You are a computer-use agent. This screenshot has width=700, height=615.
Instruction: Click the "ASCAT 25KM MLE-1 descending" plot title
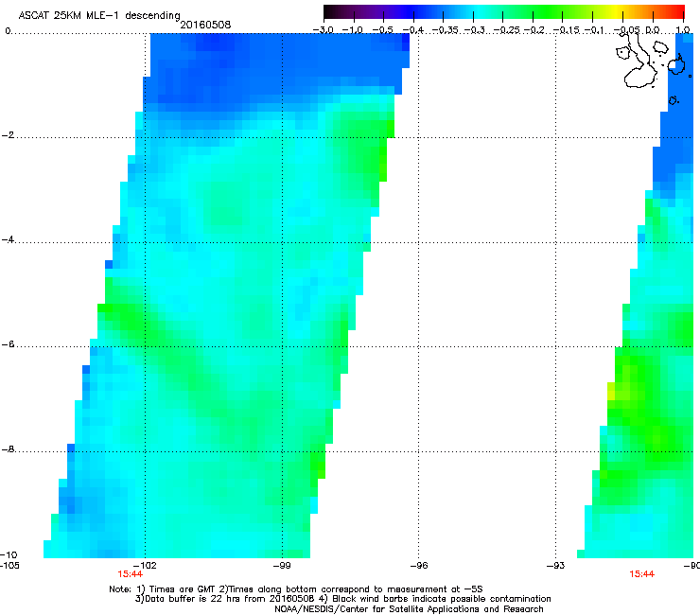(99, 16)
